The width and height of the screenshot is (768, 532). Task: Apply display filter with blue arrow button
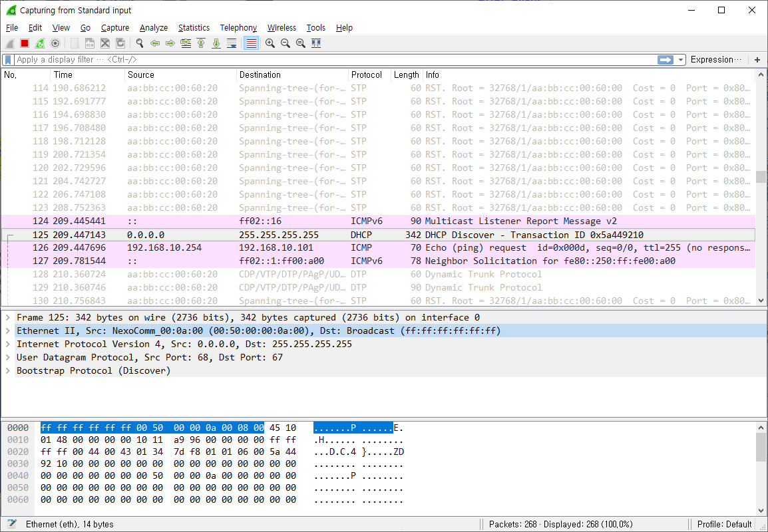point(665,60)
